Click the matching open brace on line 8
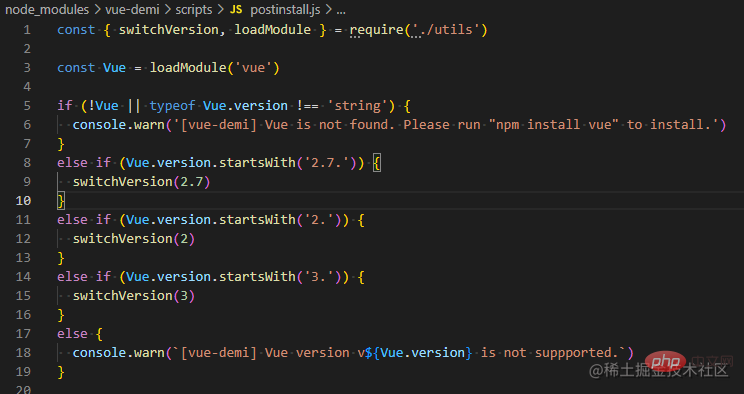 coord(376,163)
